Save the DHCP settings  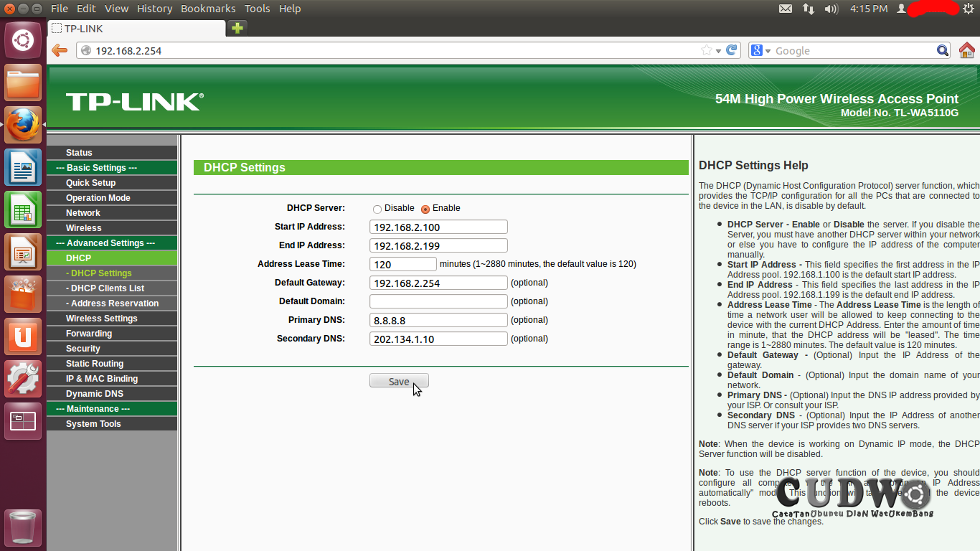(x=399, y=381)
